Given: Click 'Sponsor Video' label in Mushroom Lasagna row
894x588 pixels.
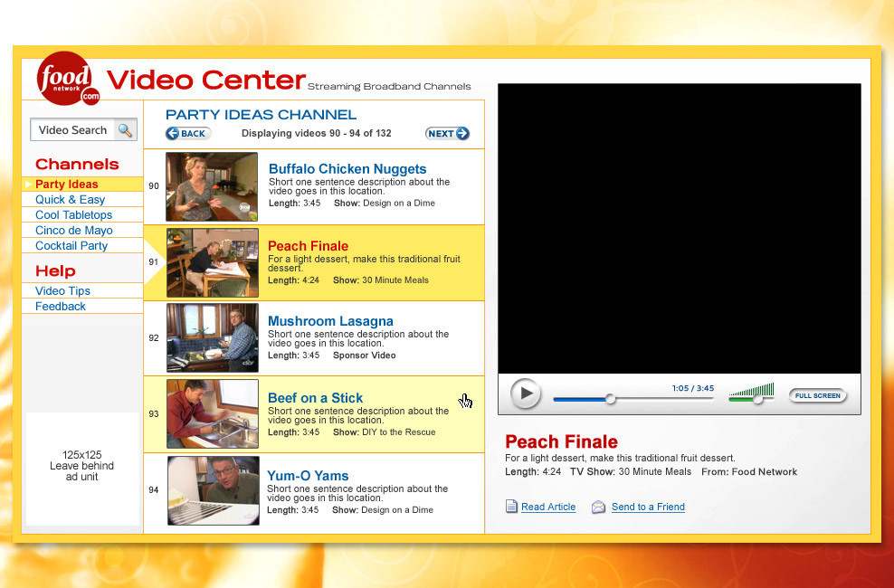Looking at the screenshot, I should click(365, 355).
